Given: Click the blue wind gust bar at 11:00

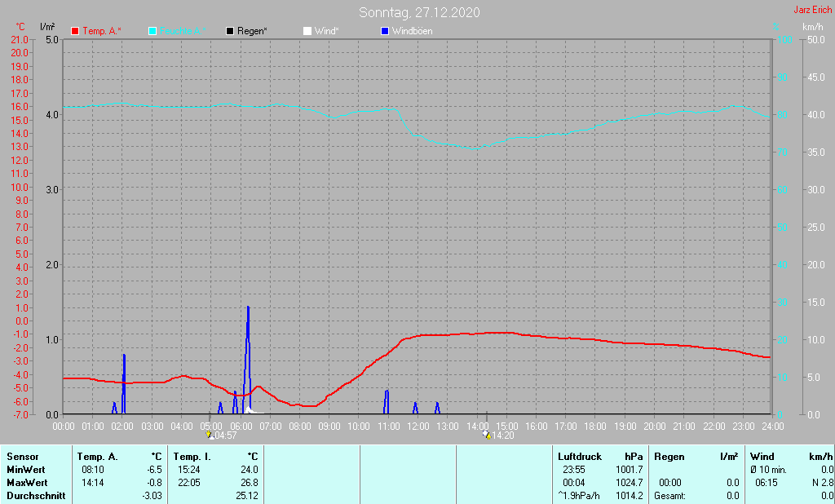Looking at the screenshot, I should click(x=387, y=402).
